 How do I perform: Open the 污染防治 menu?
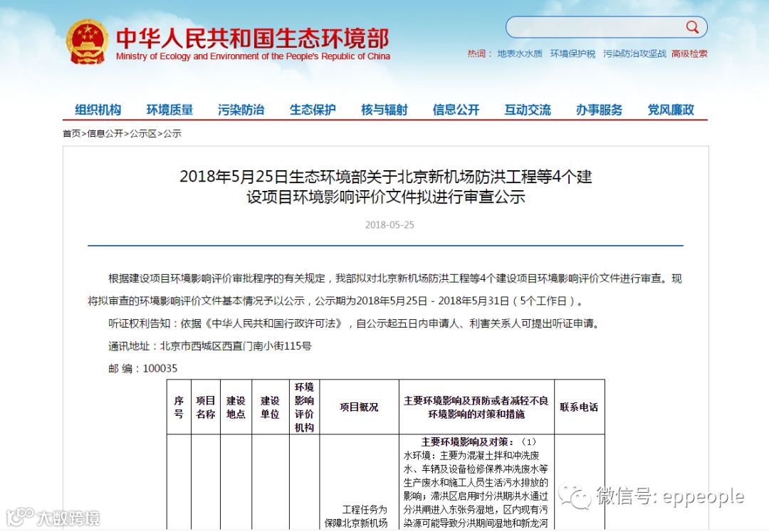coord(241,110)
